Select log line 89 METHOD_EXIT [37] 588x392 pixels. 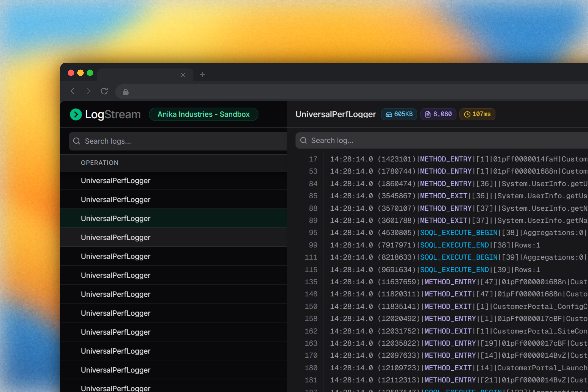tap(438, 220)
